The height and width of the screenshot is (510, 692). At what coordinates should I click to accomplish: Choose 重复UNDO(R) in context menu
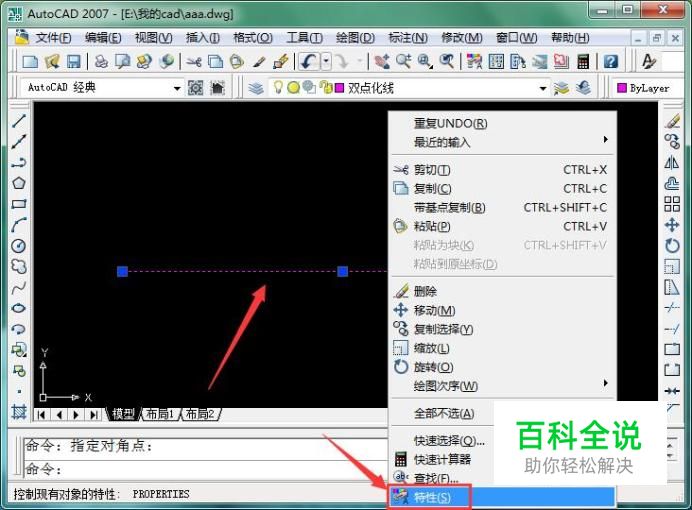tap(502, 123)
